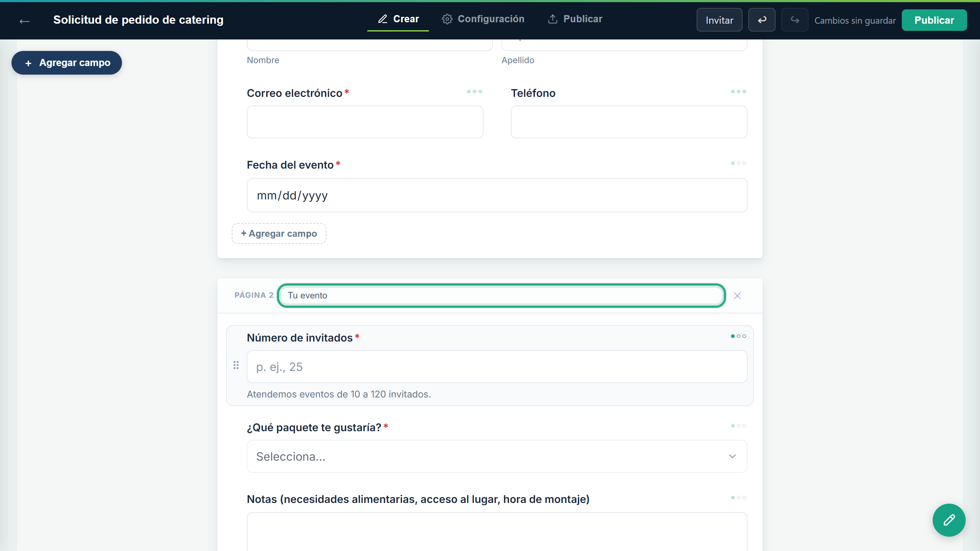
Task: Expand the Selecciona package dropdown
Action: 497,456
